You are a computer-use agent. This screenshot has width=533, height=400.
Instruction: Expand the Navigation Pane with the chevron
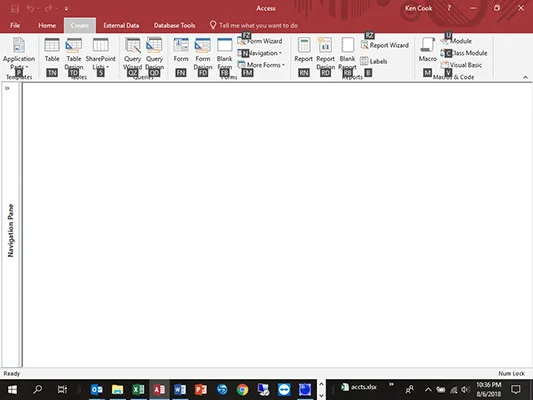[x=7, y=88]
